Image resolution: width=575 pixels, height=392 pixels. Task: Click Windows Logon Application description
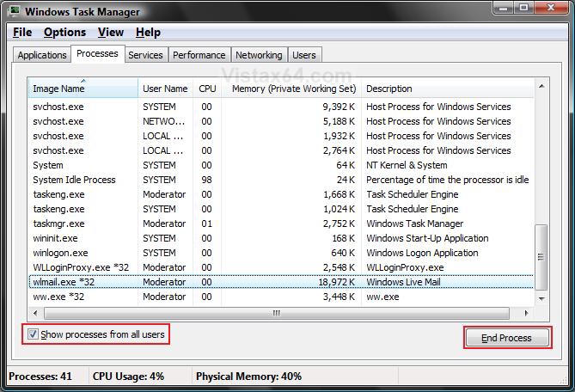[x=422, y=253]
